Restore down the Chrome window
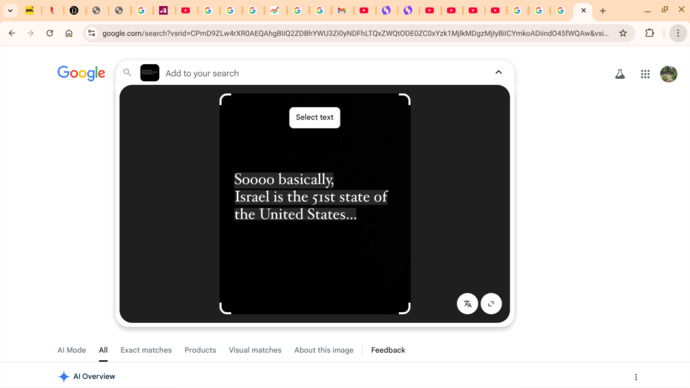This screenshot has height=388, width=690. point(664,10)
